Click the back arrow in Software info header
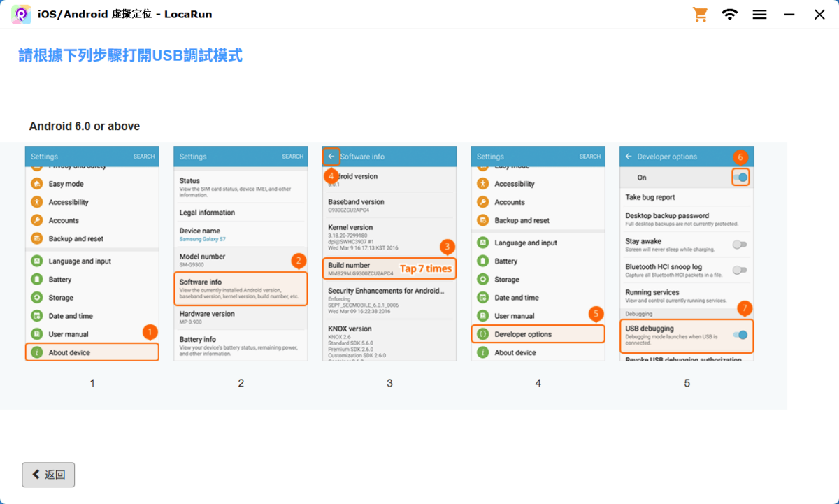This screenshot has height=504, width=839. pos(331,157)
